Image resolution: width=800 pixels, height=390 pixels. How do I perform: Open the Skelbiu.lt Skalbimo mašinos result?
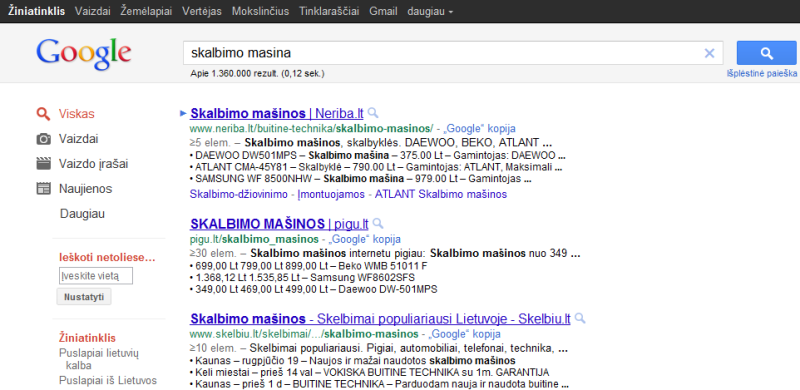click(380, 319)
